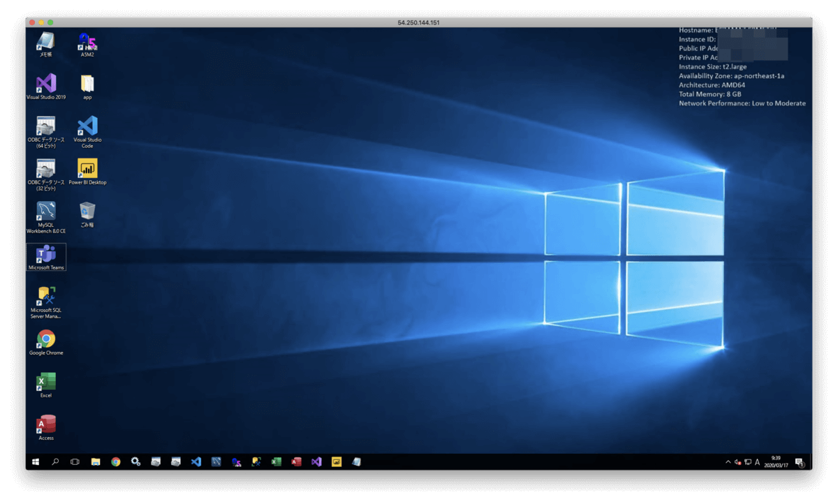The height and width of the screenshot is (504, 838).
Task: Select the Visual Studio 2019 desktop shortcut
Action: (46, 84)
